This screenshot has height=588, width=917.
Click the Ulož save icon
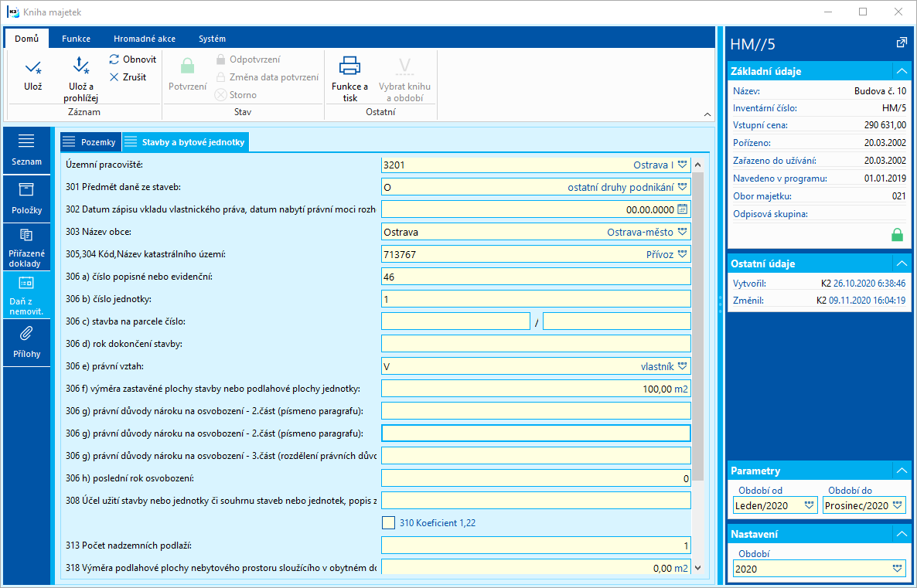click(33, 68)
